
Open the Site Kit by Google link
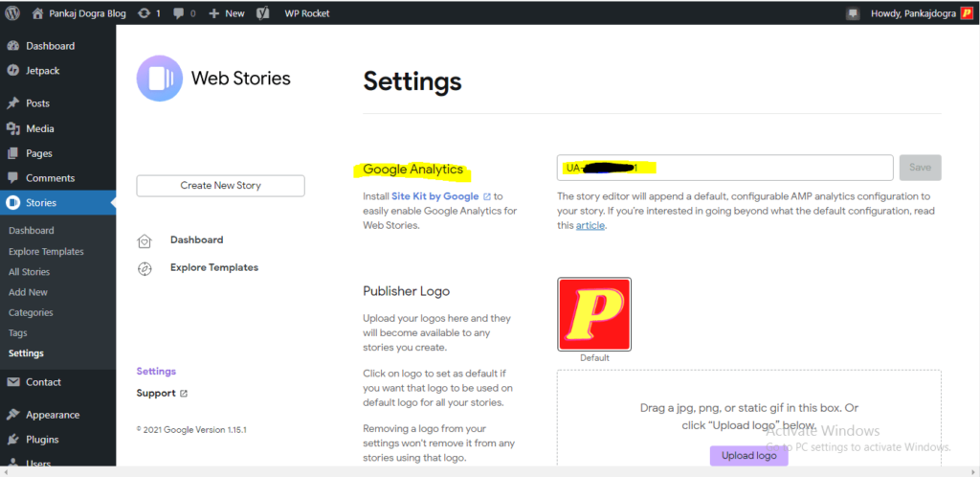[440, 195]
